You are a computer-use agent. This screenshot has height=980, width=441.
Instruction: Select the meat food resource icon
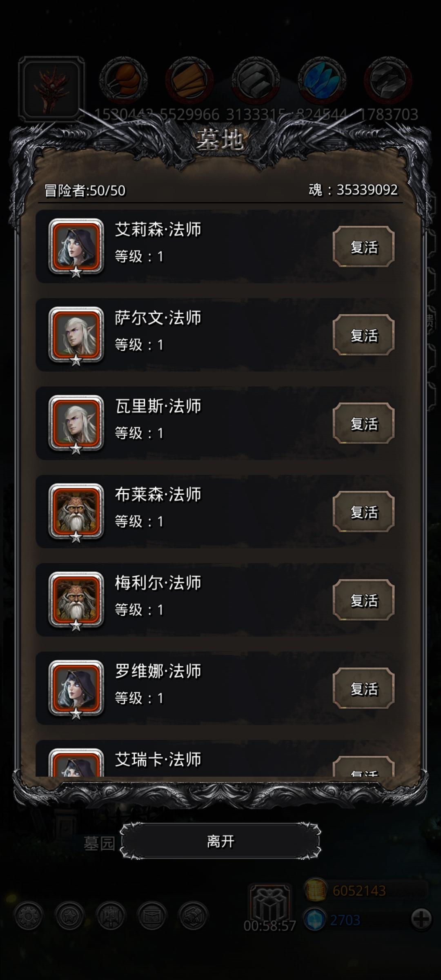click(123, 80)
